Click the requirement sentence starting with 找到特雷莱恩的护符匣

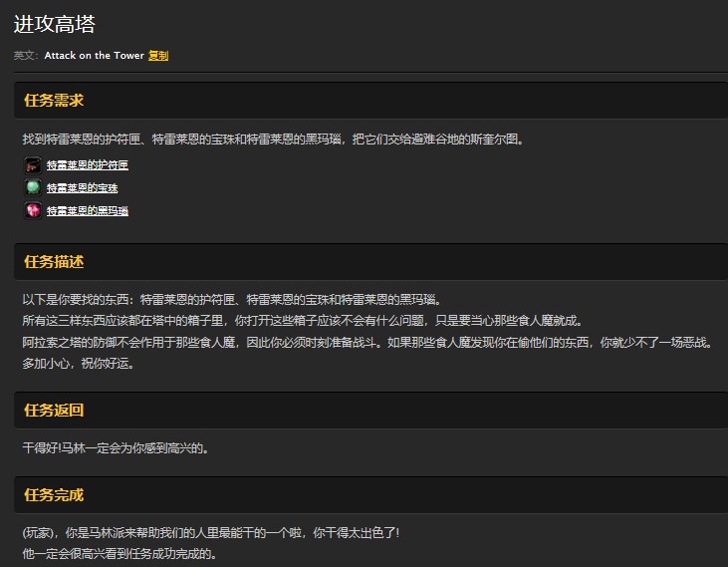point(272,140)
